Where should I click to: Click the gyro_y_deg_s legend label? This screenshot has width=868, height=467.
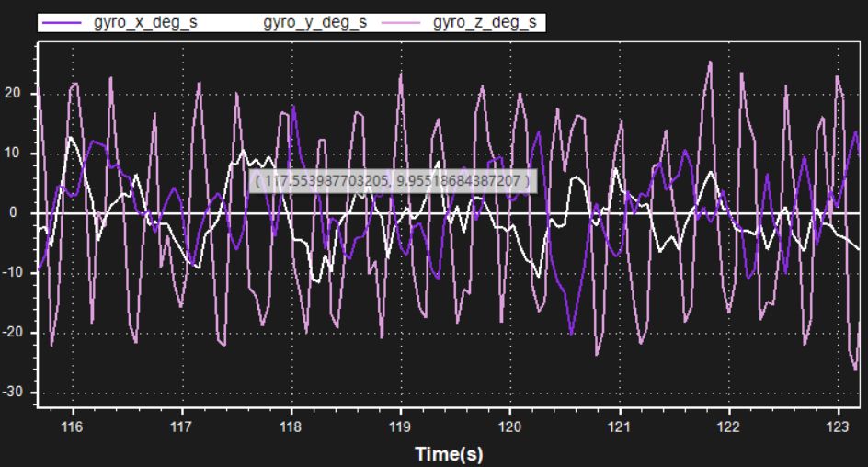315,23
